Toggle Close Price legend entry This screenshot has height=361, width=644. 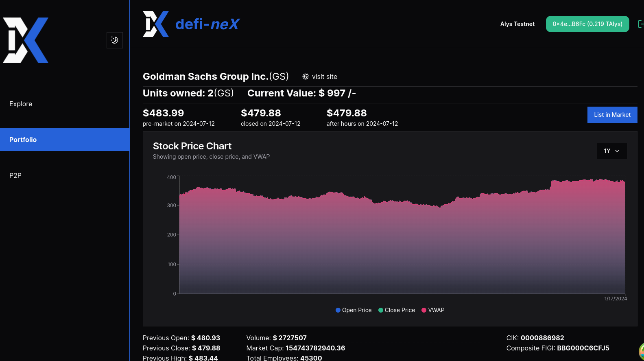[x=397, y=310]
